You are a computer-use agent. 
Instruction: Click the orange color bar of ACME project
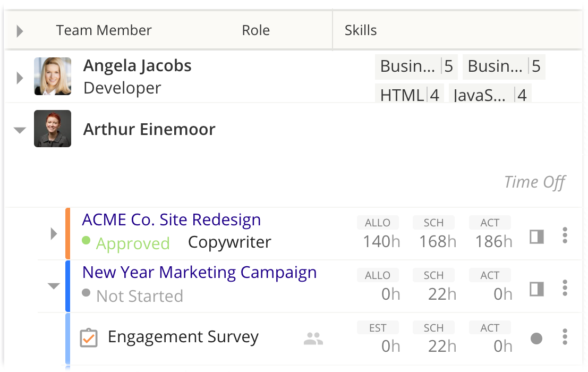tap(67, 234)
